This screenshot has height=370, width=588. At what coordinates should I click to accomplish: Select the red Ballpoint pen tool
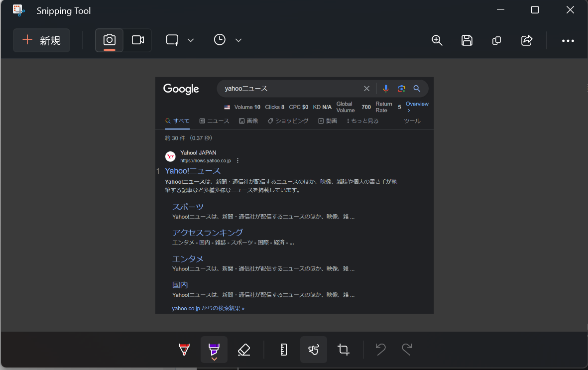[184, 350]
